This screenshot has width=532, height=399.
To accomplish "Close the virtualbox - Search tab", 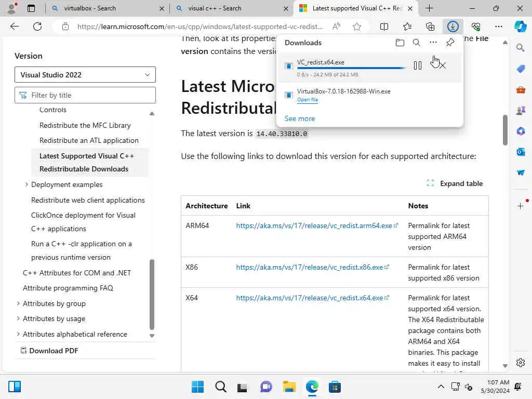I will tap(162, 8).
